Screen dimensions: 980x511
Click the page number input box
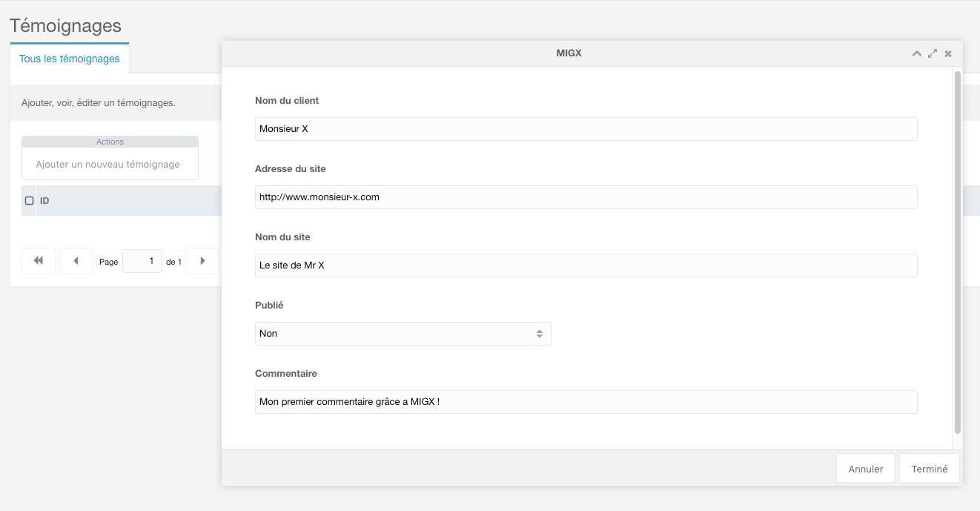point(142,261)
